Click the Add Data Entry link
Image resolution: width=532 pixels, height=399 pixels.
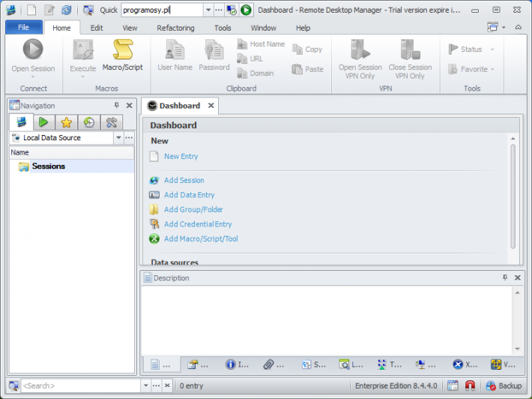[190, 195]
